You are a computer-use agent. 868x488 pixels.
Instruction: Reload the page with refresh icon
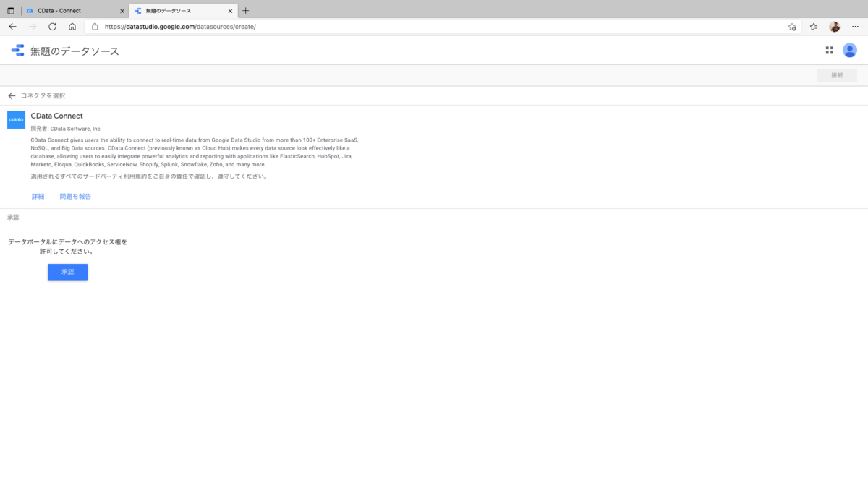coord(52,27)
